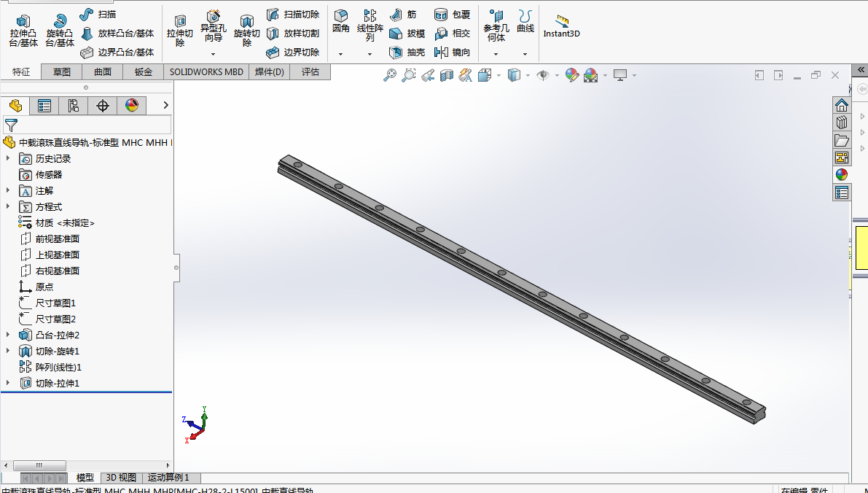Click the Zoom to Fit icon
The width and height of the screenshot is (868, 493).
pos(390,75)
